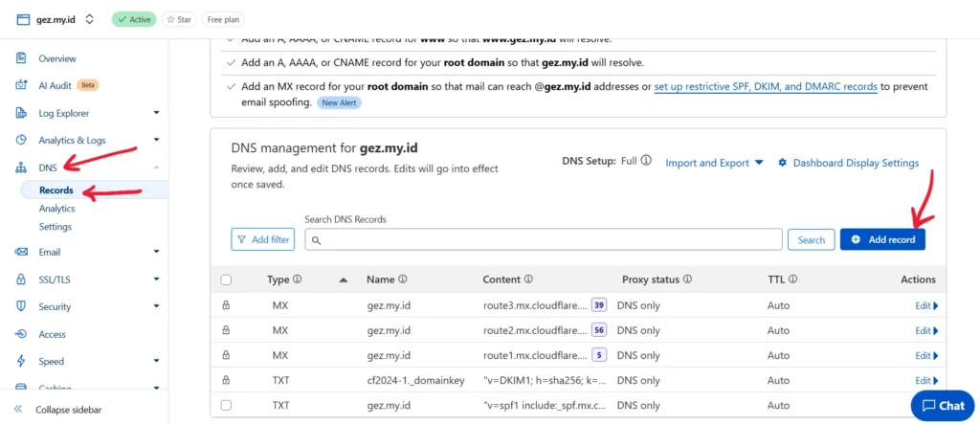The image size is (980, 425).
Task: Click the Add filter button
Action: [262, 239]
